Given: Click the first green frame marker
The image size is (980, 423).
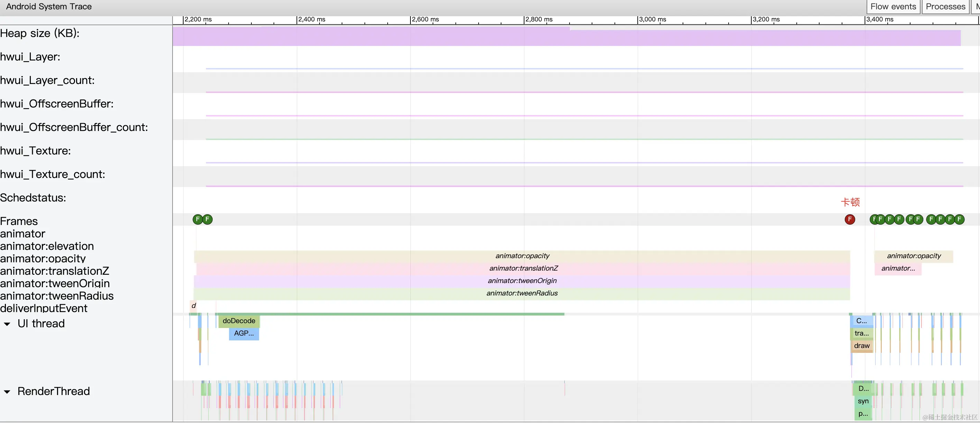Looking at the screenshot, I should (197, 219).
